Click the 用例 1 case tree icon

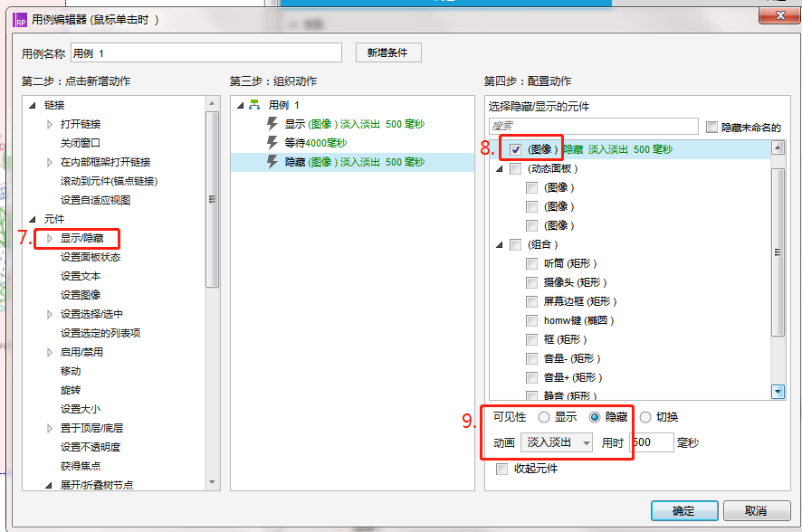click(x=254, y=105)
